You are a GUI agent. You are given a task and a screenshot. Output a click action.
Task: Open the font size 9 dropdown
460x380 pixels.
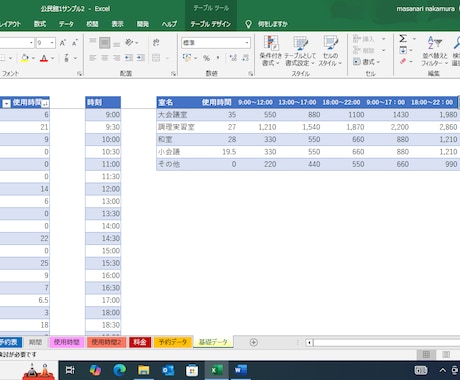tap(52, 43)
